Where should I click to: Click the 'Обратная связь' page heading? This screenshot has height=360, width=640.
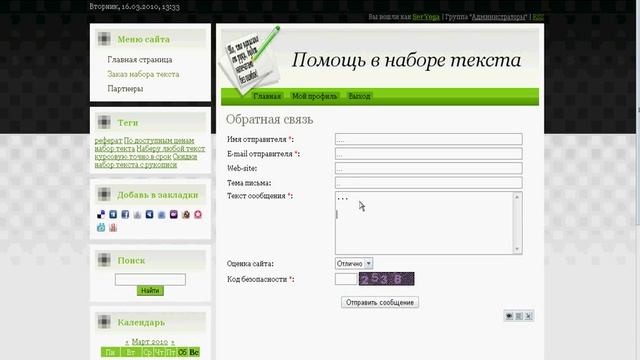[x=270, y=120]
